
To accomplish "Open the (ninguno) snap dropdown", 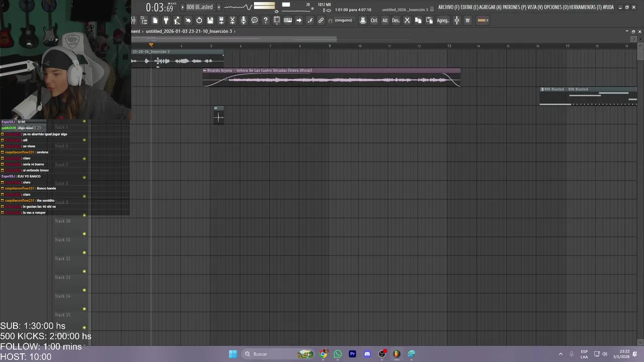I will [x=343, y=21].
